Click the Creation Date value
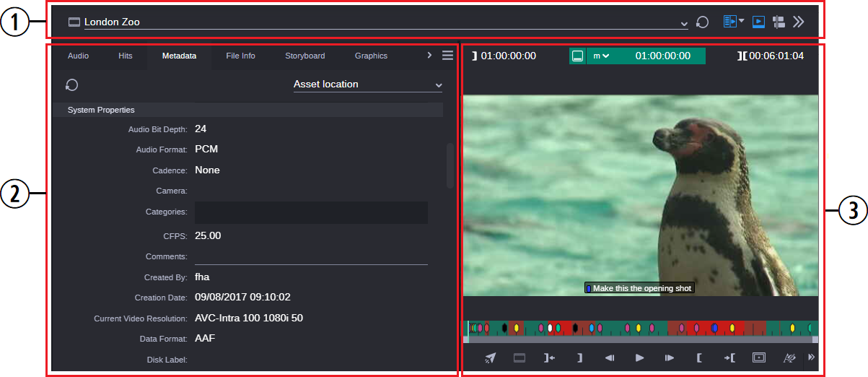The width and height of the screenshot is (868, 377). point(242,297)
